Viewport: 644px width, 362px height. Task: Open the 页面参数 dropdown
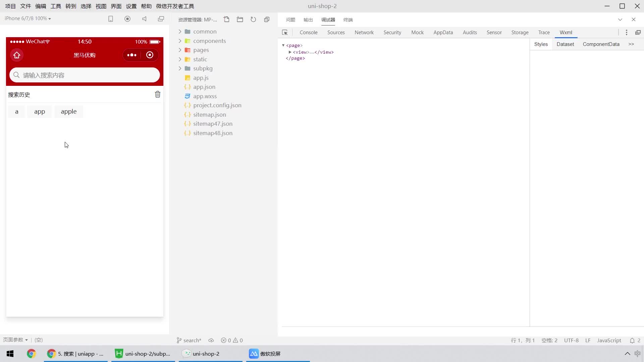[15, 340]
